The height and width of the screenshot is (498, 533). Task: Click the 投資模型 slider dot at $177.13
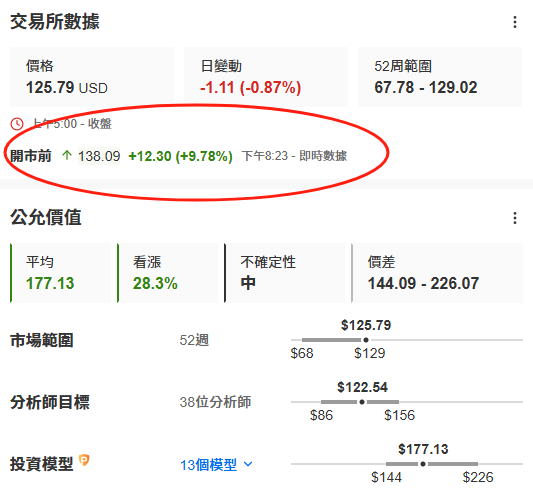(423, 464)
